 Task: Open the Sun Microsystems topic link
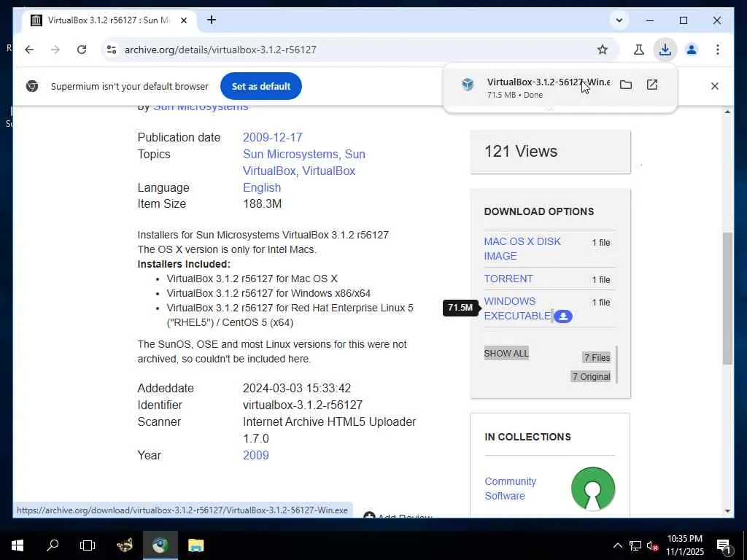[290, 155]
